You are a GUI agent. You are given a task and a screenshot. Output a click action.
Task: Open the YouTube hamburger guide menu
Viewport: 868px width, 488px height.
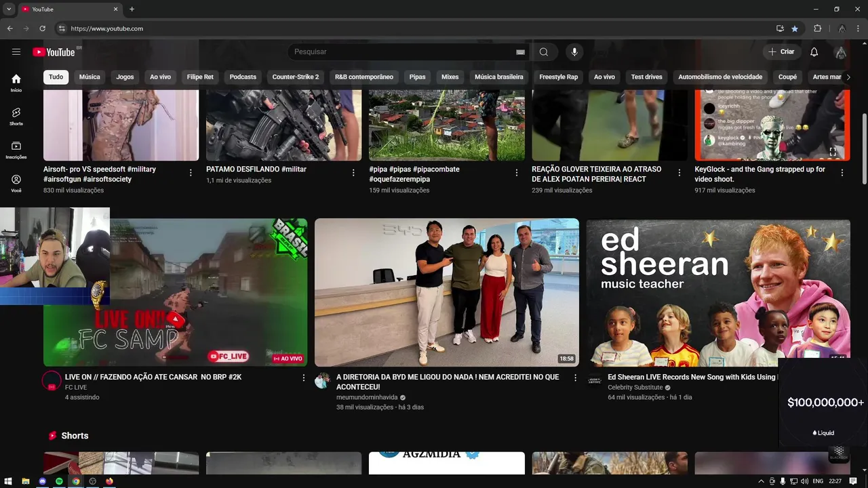tap(16, 52)
